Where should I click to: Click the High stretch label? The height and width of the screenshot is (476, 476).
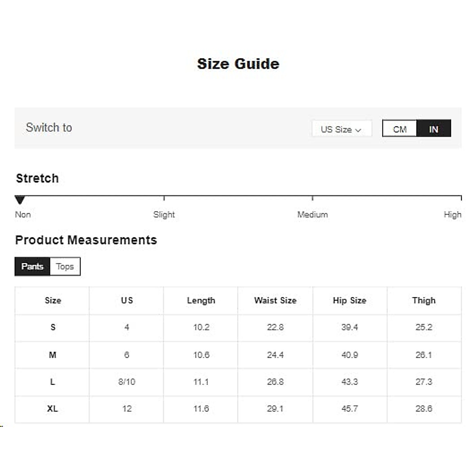(452, 215)
